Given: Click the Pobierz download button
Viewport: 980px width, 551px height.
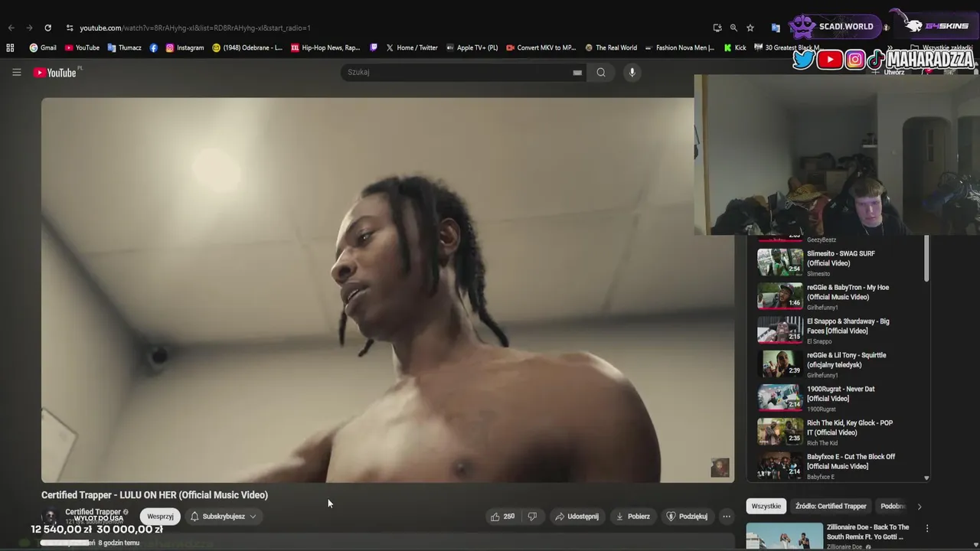Looking at the screenshot, I should (x=633, y=517).
